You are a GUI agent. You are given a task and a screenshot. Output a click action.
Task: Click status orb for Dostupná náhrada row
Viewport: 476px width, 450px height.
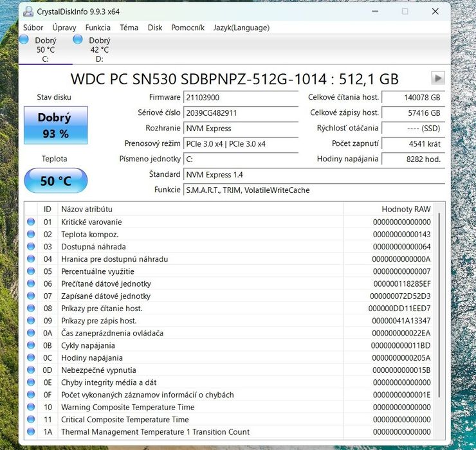tap(31, 246)
